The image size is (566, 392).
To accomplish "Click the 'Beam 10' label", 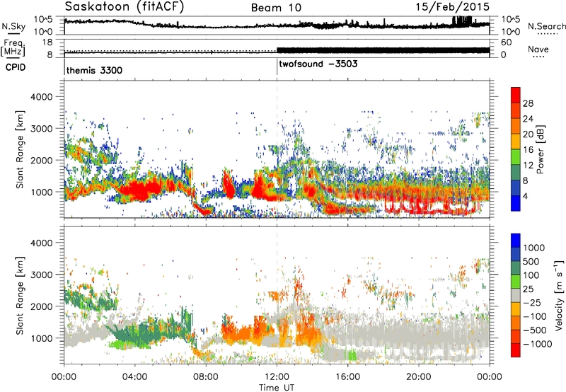I will click(276, 8).
